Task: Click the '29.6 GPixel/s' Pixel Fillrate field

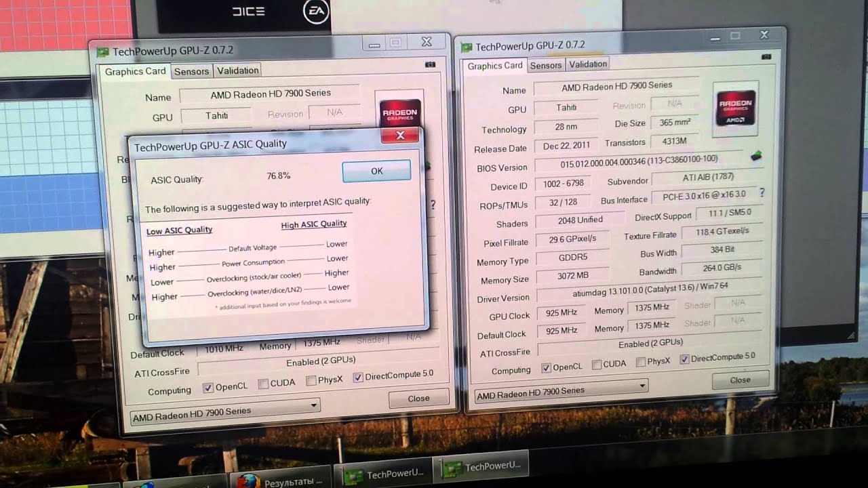Action: 573,239
